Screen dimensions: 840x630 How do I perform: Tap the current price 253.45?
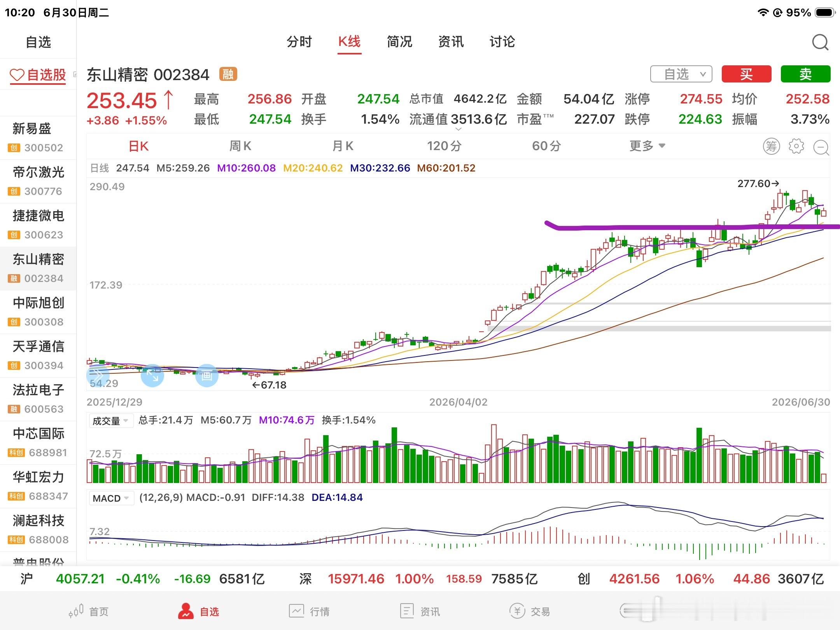pos(121,101)
